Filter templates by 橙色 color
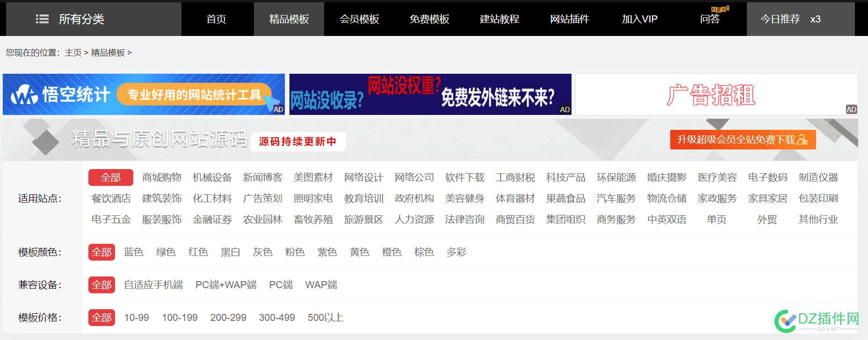The width and height of the screenshot is (868, 340). coord(392,252)
